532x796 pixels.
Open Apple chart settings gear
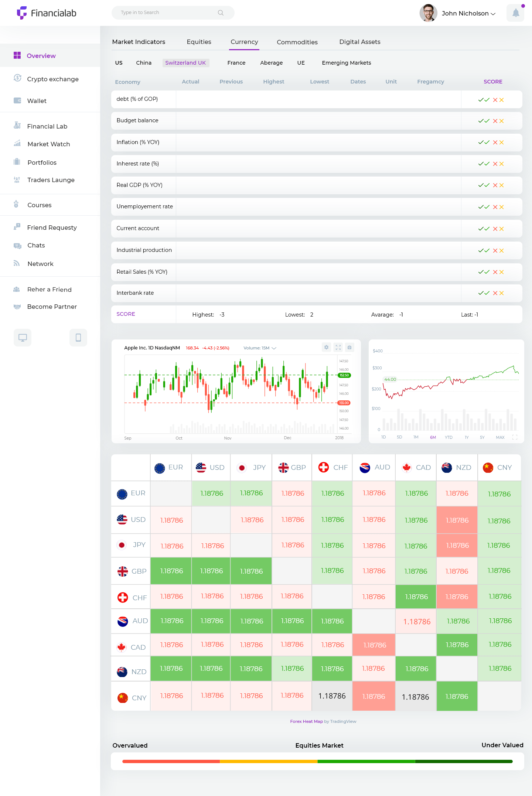pos(326,347)
